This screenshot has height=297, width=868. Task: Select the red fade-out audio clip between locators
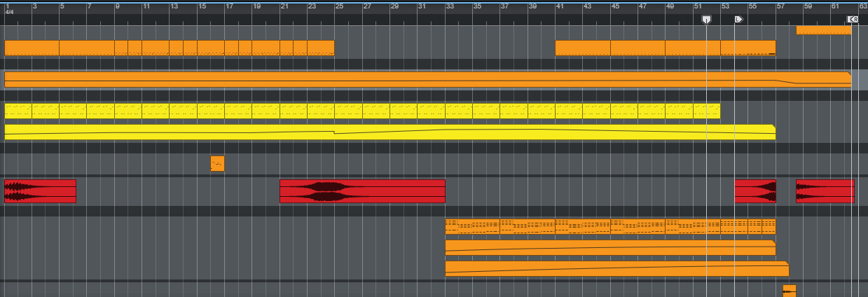tap(755, 191)
